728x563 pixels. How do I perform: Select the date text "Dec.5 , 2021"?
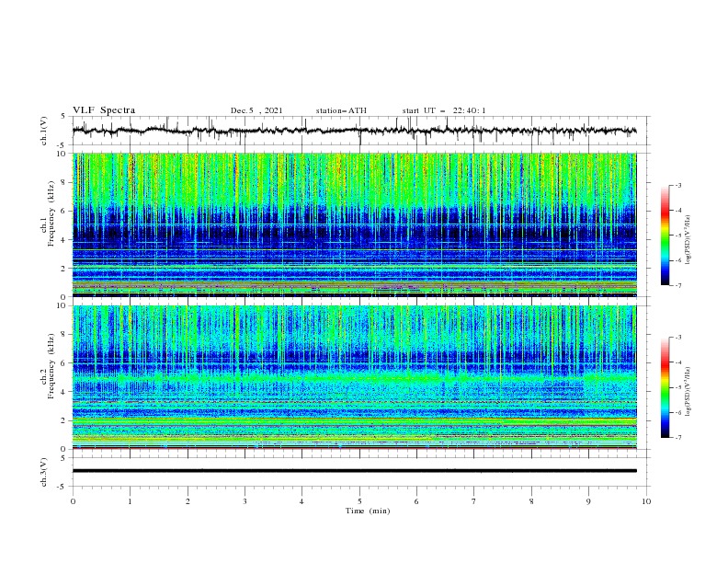click(x=256, y=110)
